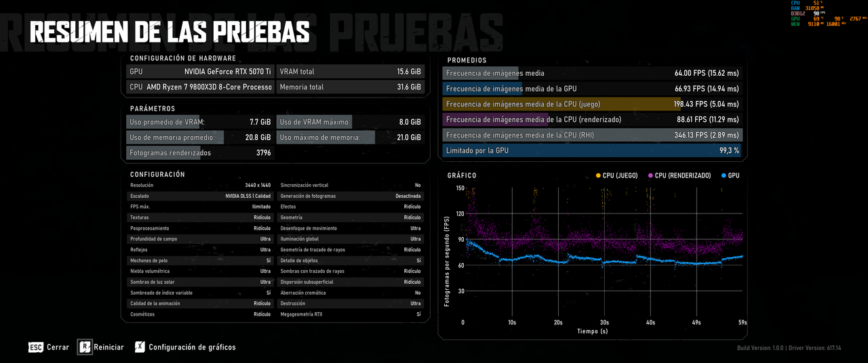The image size is (868, 363).
Task: Click the Build Version and Driver Version text
Action: (x=789, y=348)
